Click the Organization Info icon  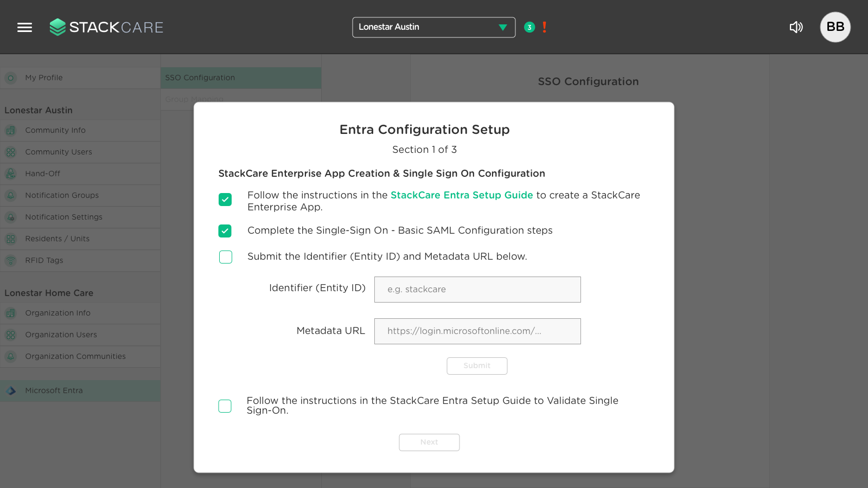[x=11, y=313]
